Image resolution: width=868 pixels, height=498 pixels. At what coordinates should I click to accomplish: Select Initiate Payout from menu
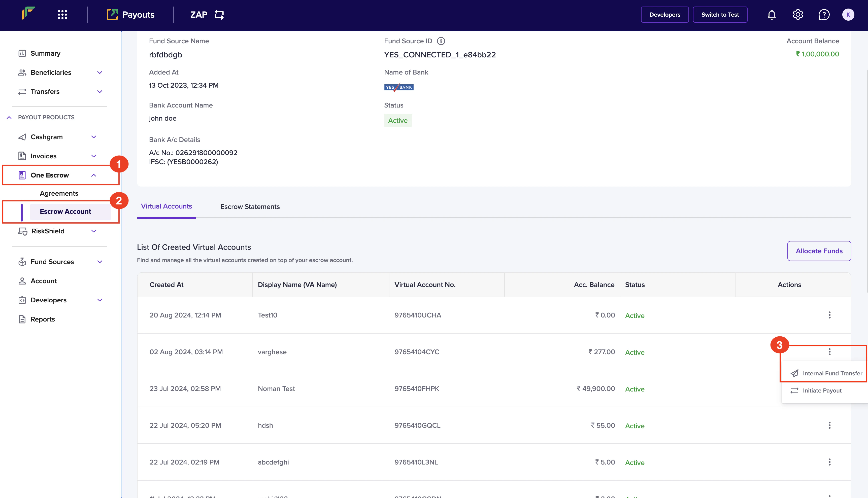822,390
